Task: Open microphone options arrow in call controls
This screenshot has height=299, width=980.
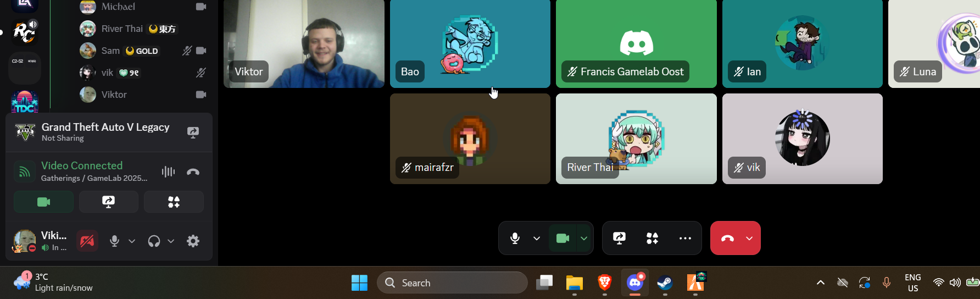Action: [537, 238]
